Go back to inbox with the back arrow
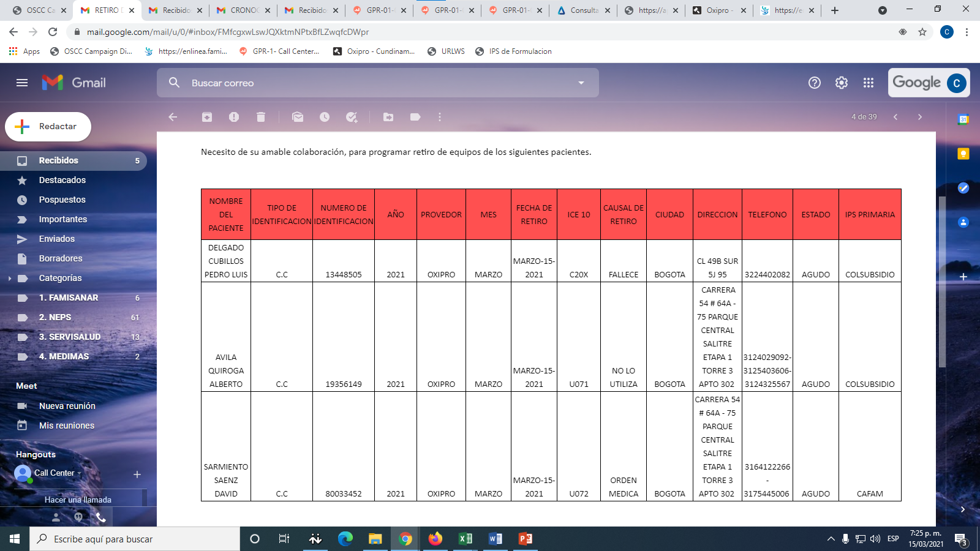 pyautogui.click(x=173, y=117)
